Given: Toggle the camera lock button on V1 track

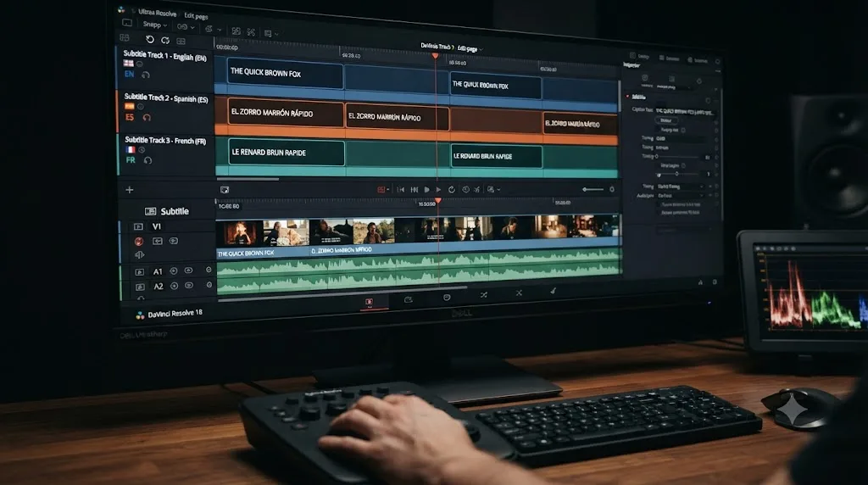Looking at the screenshot, I should pyautogui.click(x=158, y=241).
